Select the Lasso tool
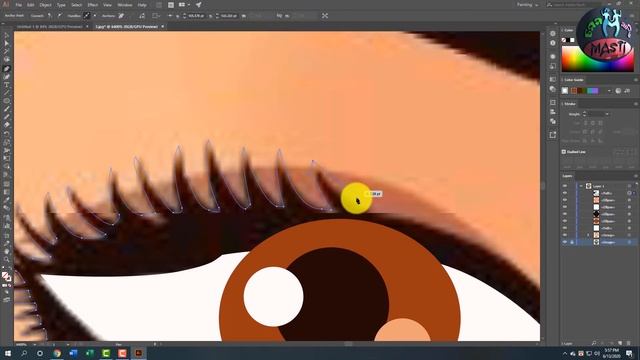This screenshot has height=360, width=640. click(7, 60)
